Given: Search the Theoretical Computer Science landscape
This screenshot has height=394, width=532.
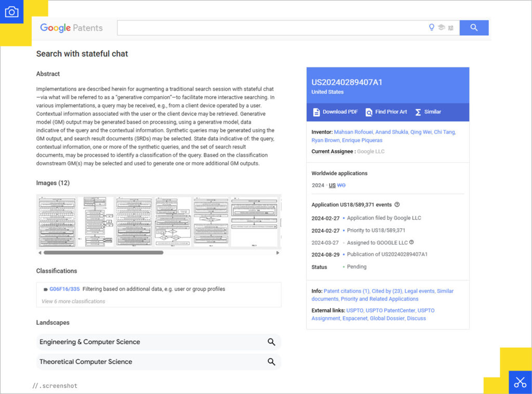Looking at the screenshot, I should pos(271,362).
